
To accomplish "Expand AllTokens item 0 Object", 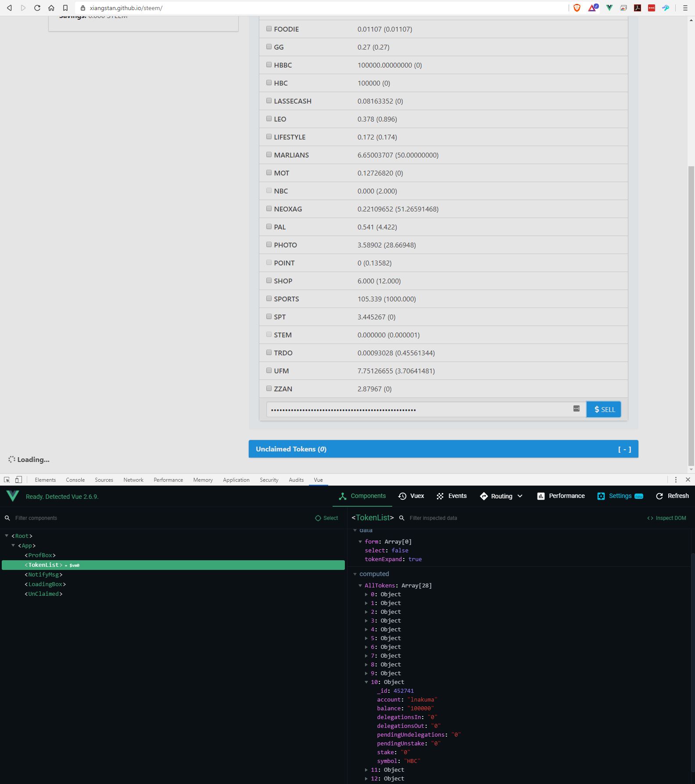I will [366, 594].
